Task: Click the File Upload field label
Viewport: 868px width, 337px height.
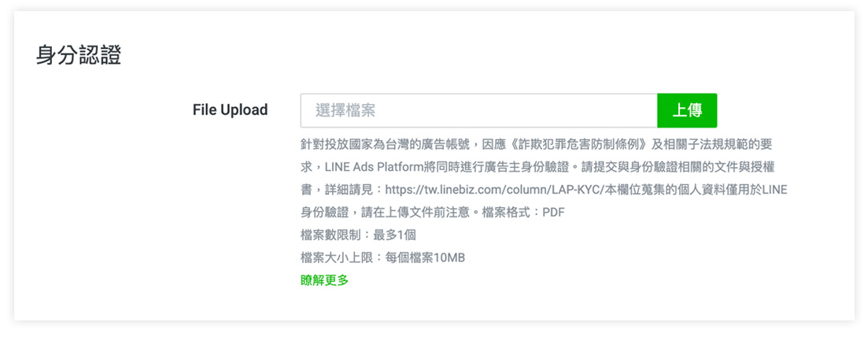Action: coord(231,109)
